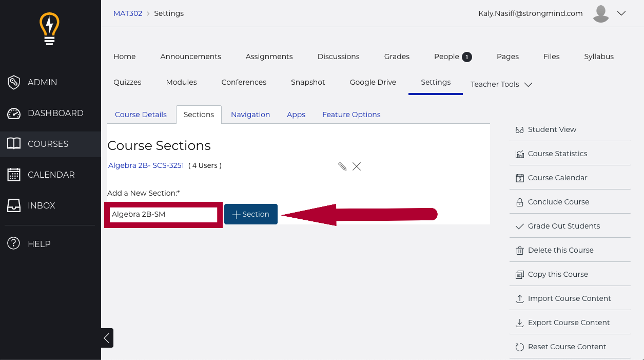Viewport: 644px width, 360px height.
Task: Click the Copy this Course icon
Action: coord(519,275)
